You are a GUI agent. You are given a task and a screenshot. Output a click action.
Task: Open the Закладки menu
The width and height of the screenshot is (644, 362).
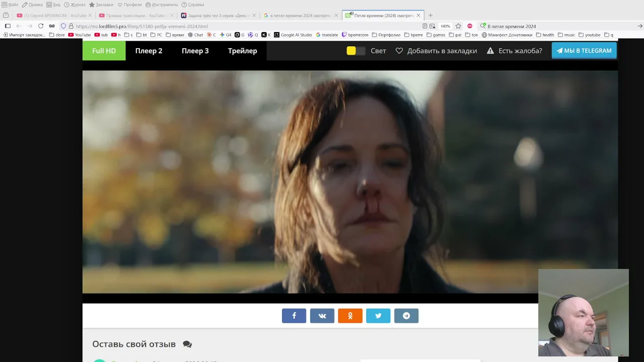pyautogui.click(x=101, y=5)
